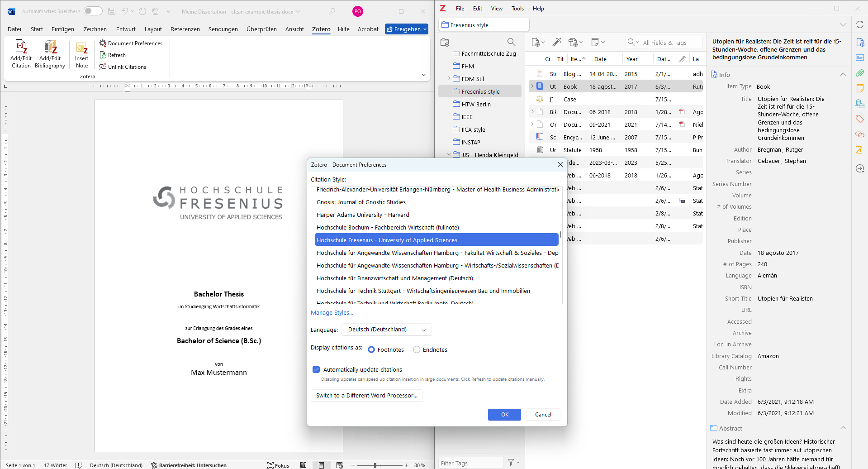Select the Footnotes radio button
Screen dimensions: 868x469
tap(371, 349)
